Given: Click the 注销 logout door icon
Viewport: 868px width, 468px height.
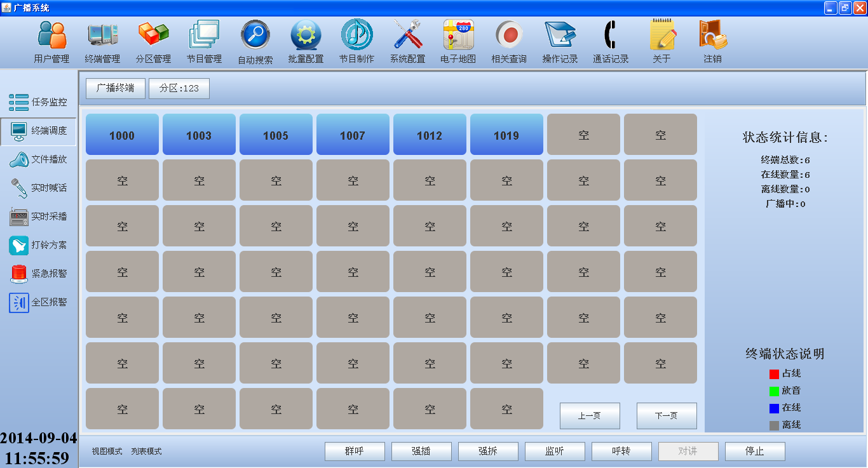Looking at the screenshot, I should coord(712,36).
